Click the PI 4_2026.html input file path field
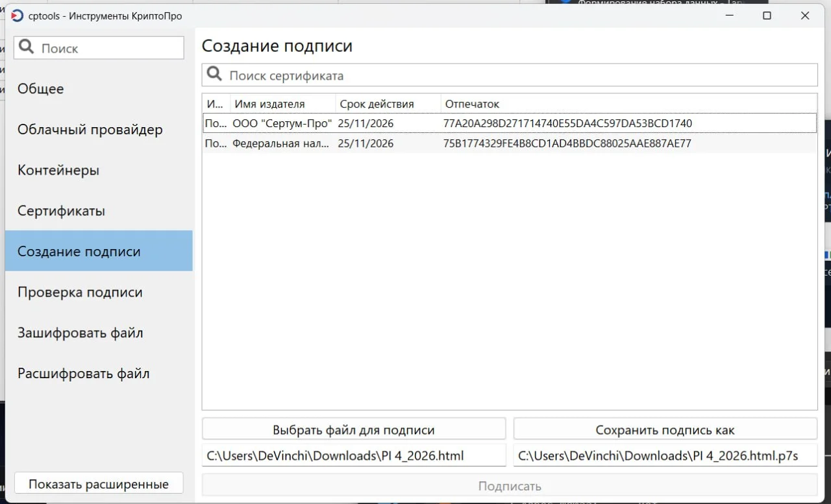831x504 pixels. pyautogui.click(x=354, y=455)
